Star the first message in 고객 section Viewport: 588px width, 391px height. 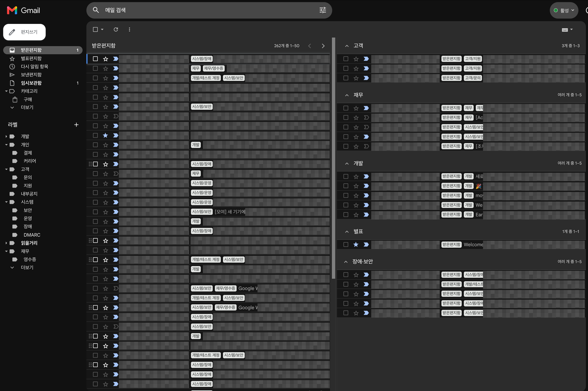(356, 59)
